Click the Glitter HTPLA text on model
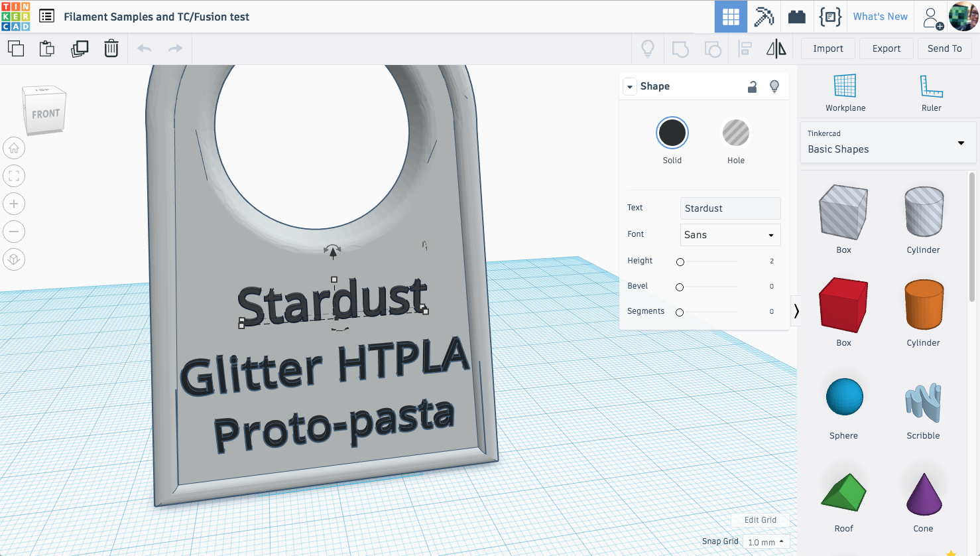Screen dimensions: 980x556 tap(325, 367)
